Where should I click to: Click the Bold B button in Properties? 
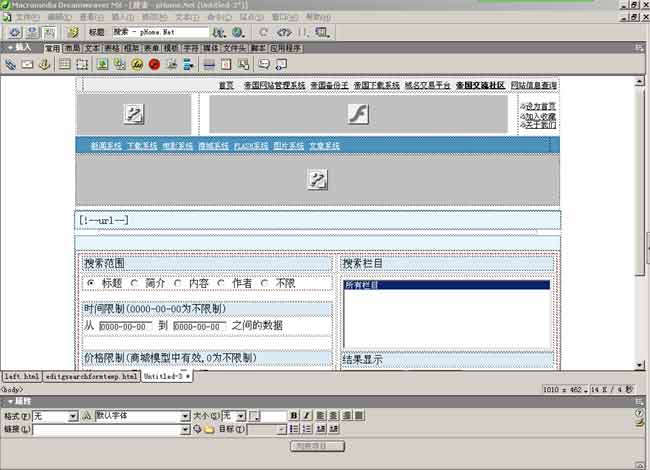293,415
